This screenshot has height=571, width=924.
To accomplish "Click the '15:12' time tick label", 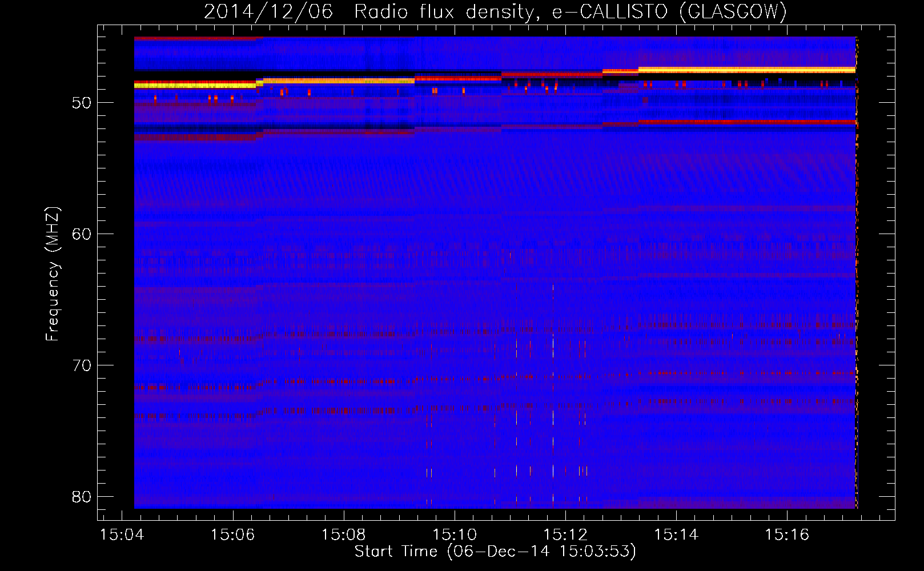I will click(565, 535).
